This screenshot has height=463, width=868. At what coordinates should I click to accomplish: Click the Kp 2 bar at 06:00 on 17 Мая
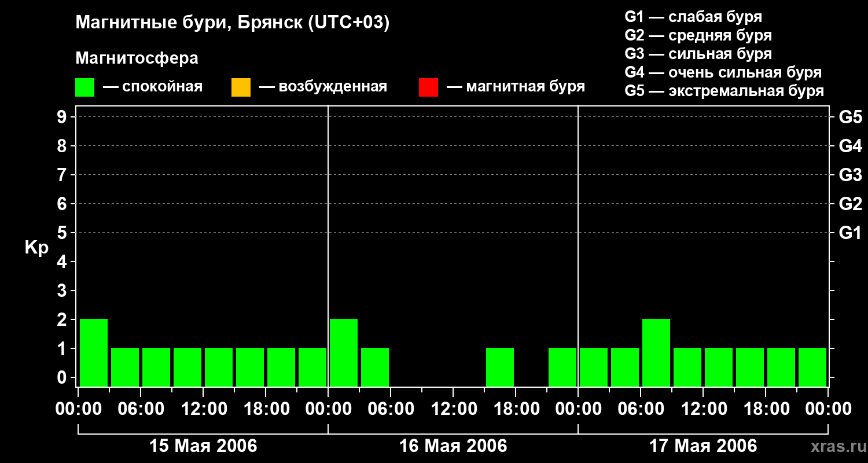(x=656, y=352)
